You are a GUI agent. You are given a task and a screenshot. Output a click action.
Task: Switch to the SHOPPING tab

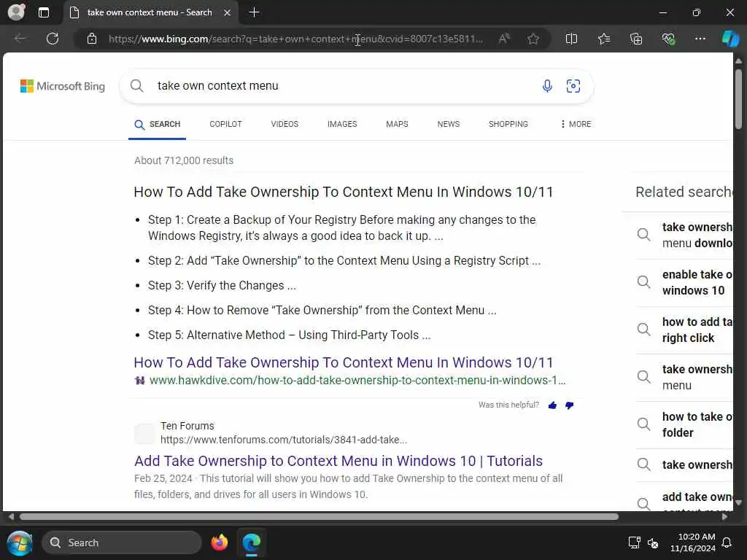tap(508, 124)
